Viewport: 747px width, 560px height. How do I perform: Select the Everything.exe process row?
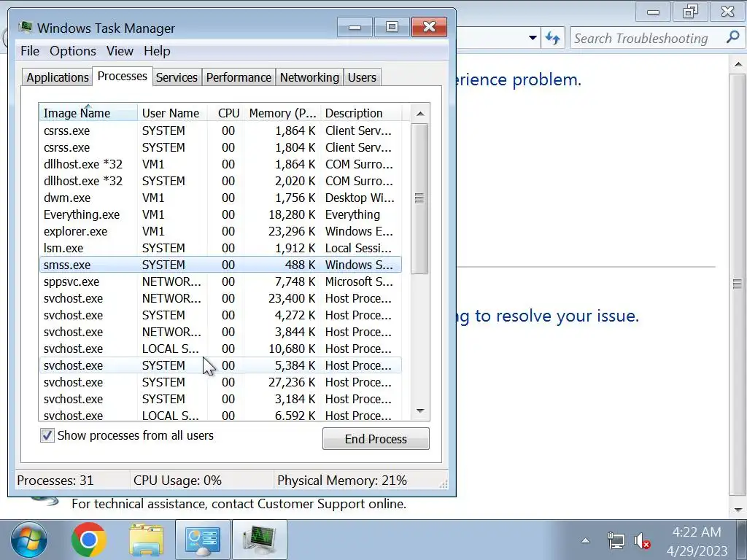pyautogui.click(x=220, y=214)
